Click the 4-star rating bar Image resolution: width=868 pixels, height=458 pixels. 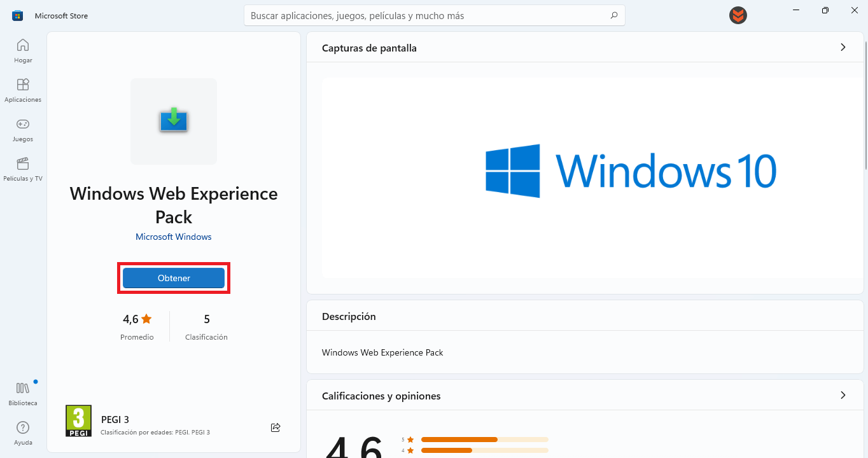pyautogui.click(x=484, y=450)
